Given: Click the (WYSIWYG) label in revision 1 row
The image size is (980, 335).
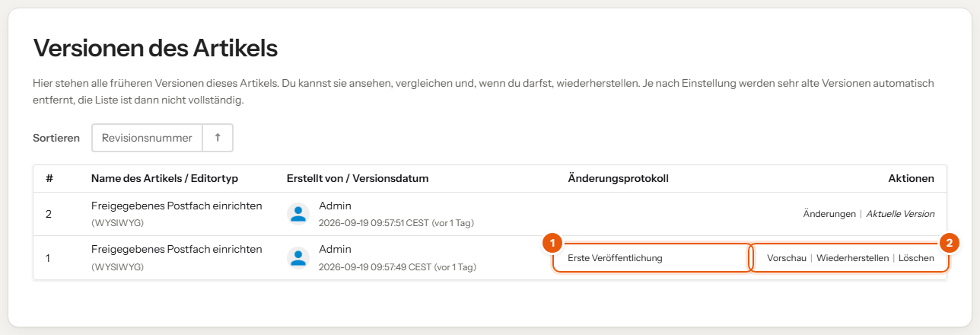Looking at the screenshot, I should click(118, 267).
